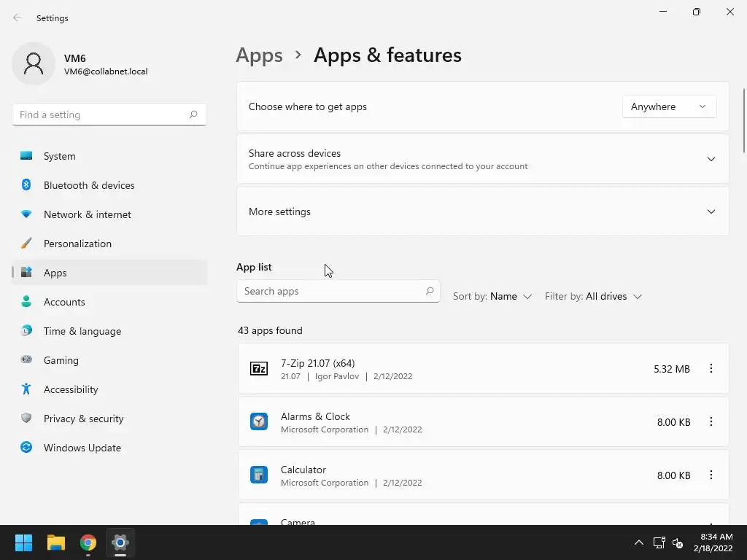Click the Search apps field
747x560 pixels.
click(332, 291)
